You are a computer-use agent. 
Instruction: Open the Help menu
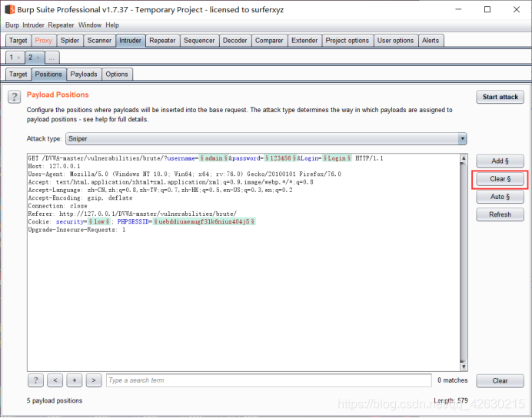click(112, 25)
